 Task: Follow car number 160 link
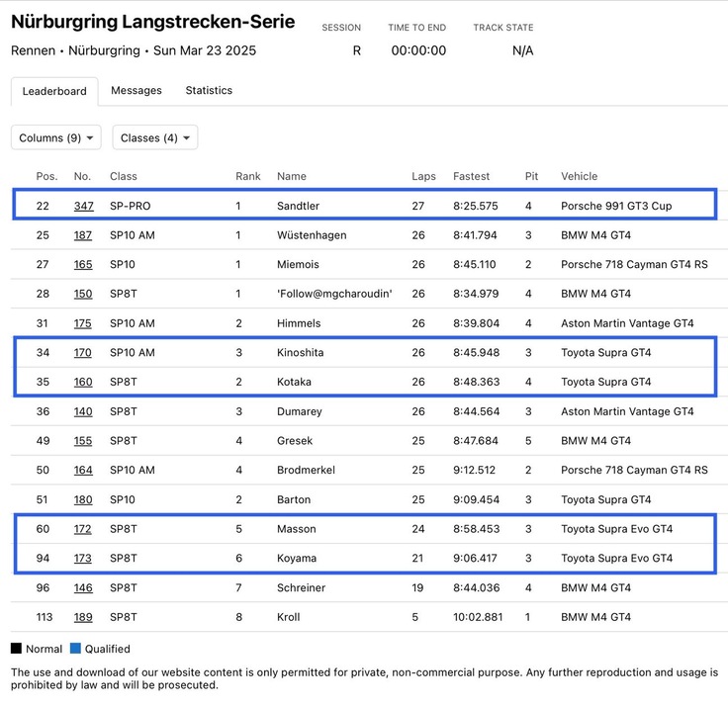coord(83,382)
